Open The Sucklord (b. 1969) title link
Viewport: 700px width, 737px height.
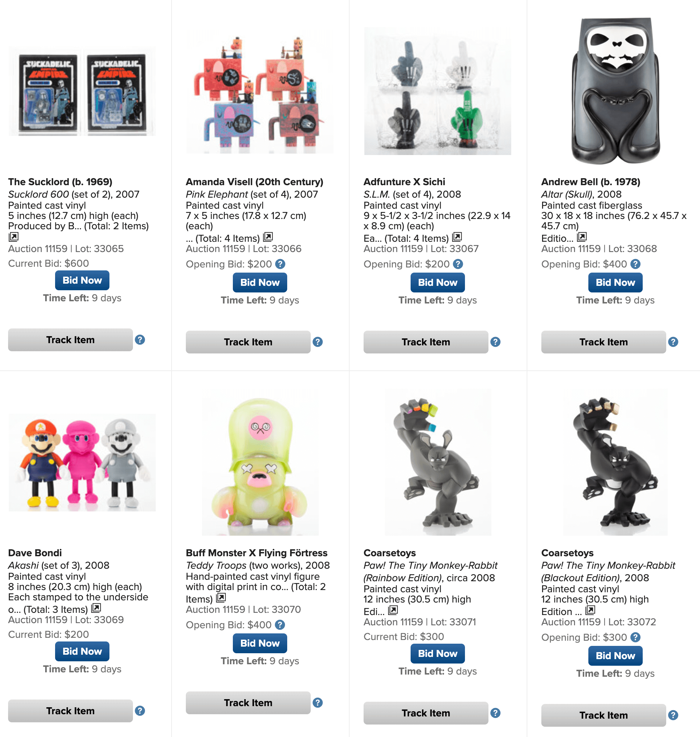coord(61,182)
